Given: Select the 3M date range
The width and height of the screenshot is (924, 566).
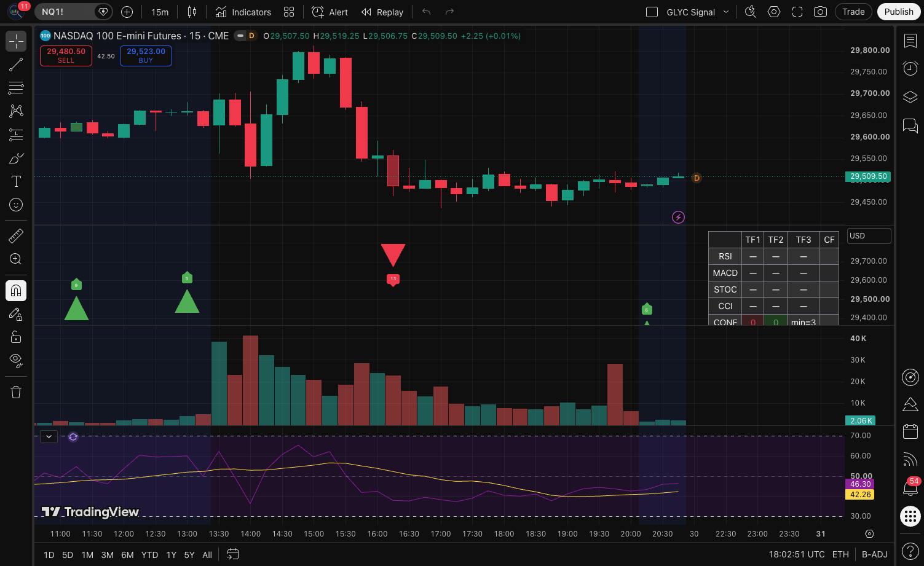Looking at the screenshot, I should point(107,555).
